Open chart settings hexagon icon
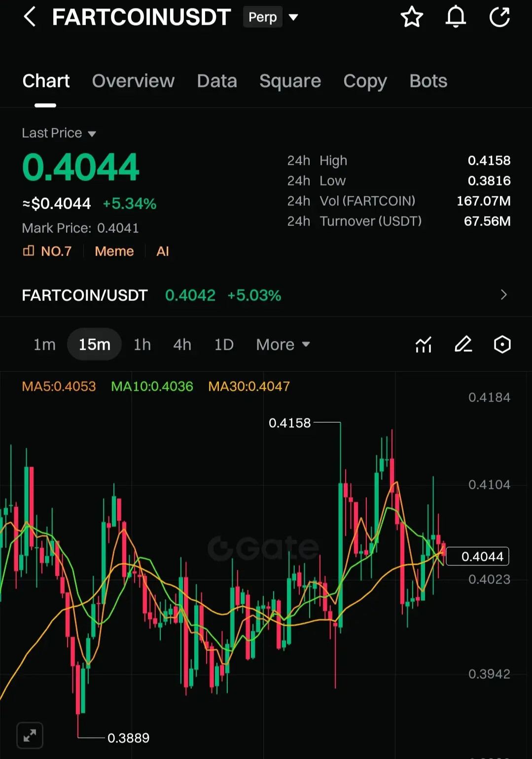 click(502, 344)
